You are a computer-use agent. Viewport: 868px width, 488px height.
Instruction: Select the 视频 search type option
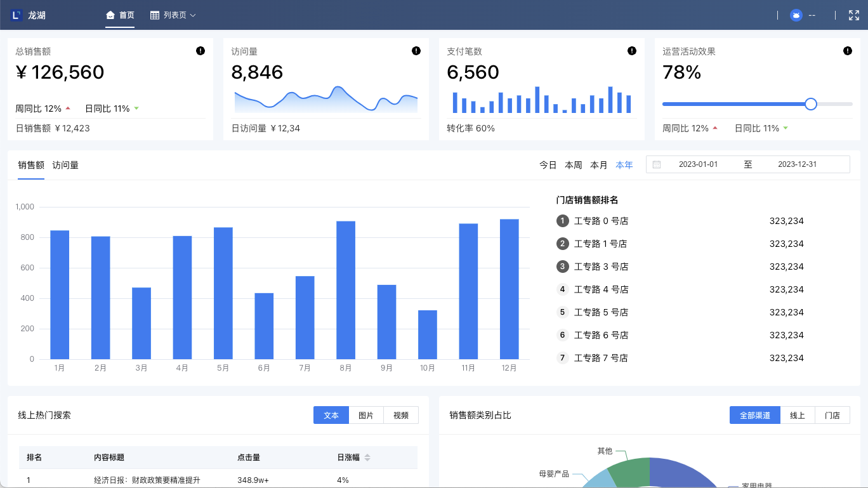coord(401,415)
